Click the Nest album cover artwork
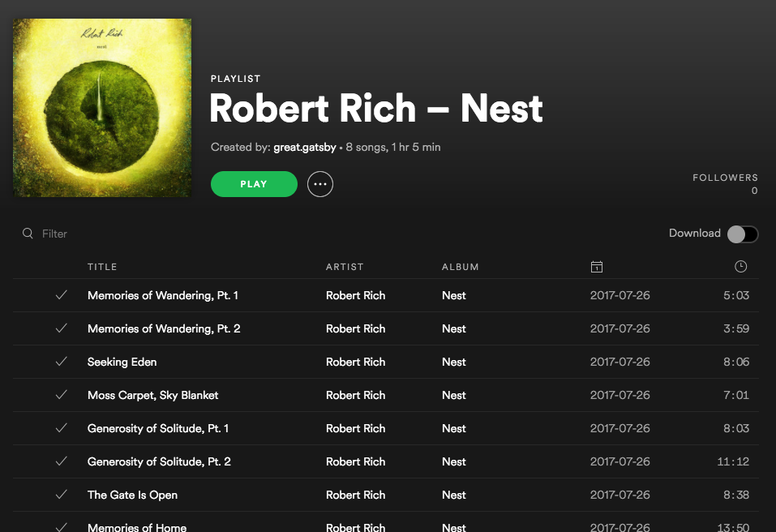Viewport: 776px width, 532px height. coord(102,108)
